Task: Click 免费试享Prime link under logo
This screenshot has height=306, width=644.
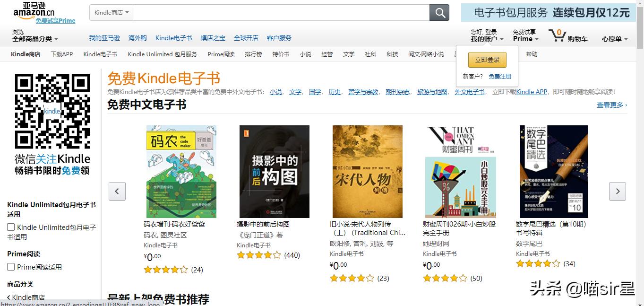Action: (56, 21)
